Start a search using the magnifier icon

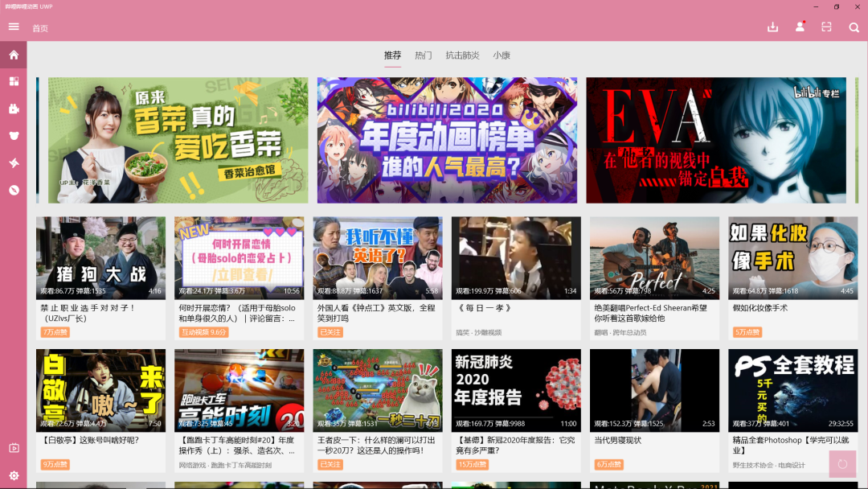tap(854, 27)
